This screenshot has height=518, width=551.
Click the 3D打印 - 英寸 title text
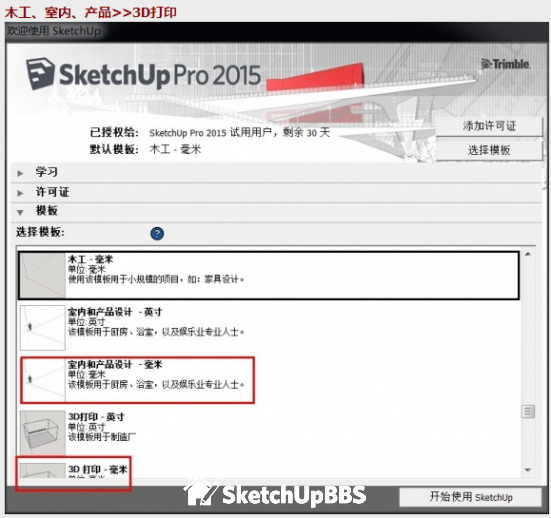click(96, 417)
